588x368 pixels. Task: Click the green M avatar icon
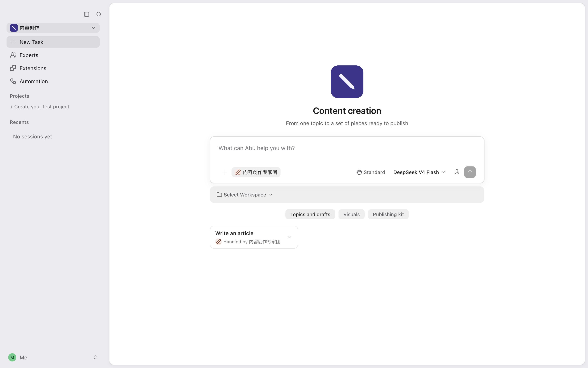(12, 357)
